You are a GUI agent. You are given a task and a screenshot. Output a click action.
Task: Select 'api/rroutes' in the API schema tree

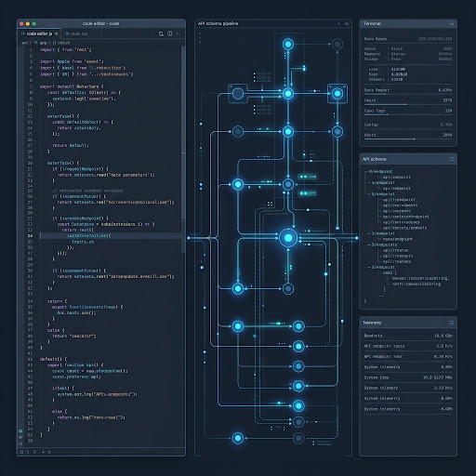tap(395, 250)
